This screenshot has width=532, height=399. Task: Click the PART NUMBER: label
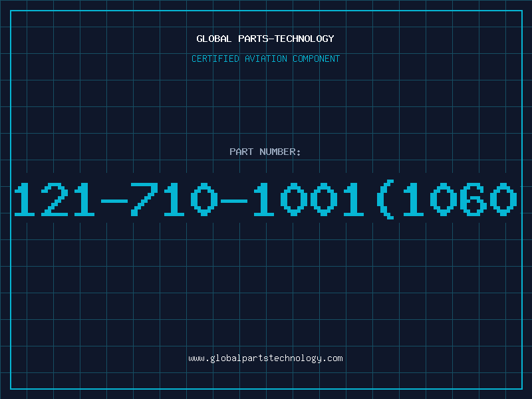click(x=265, y=152)
